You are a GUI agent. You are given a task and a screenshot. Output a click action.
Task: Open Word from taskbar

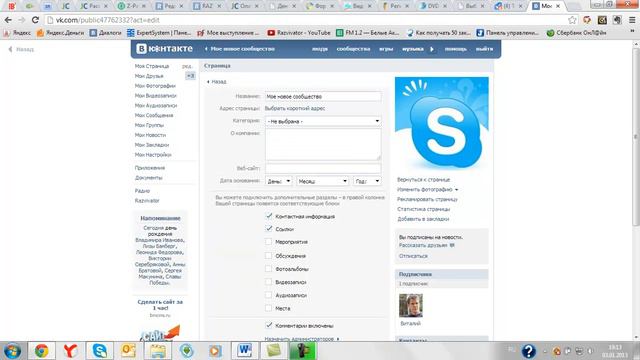coord(244,351)
